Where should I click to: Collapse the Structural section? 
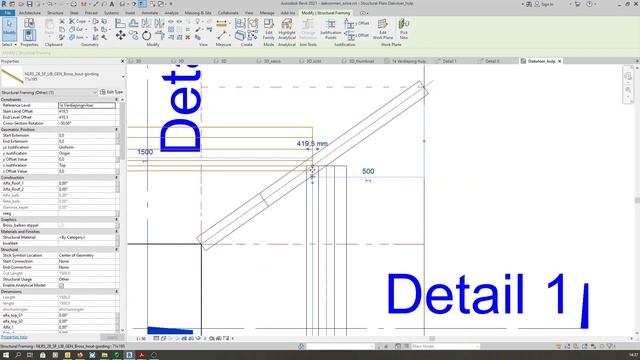[116, 249]
